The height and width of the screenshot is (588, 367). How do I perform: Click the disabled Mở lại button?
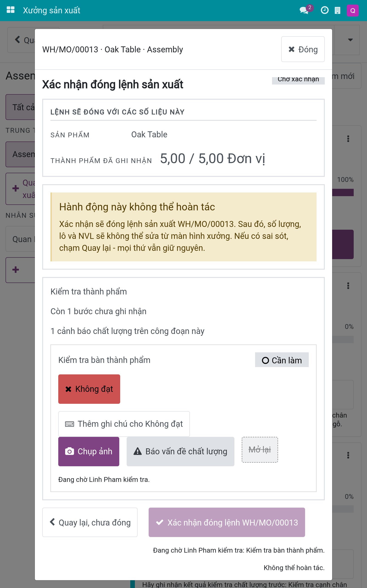coord(260,450)
